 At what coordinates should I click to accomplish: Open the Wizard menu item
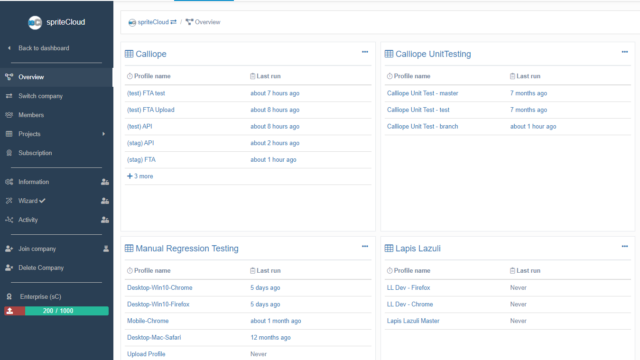tap(28, 201)
